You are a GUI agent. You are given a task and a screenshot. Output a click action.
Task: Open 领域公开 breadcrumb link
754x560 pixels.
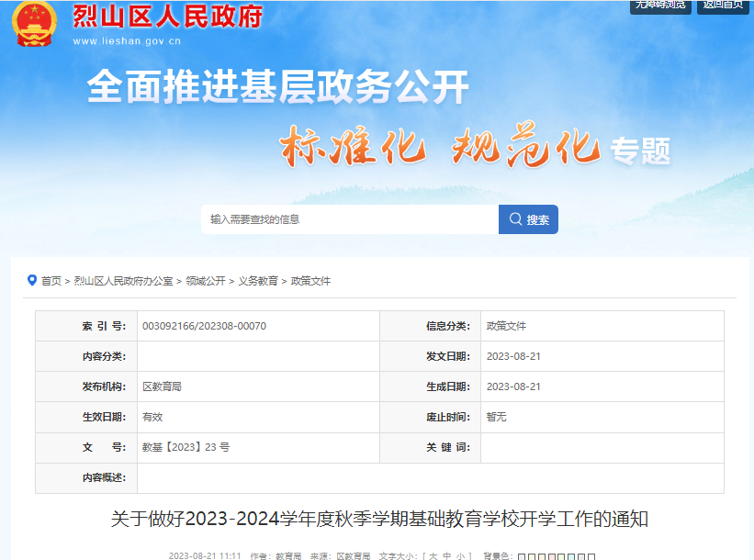(206, 281)
